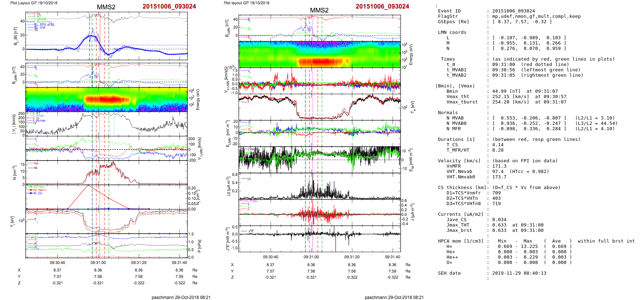Screen dimensions: 644x300
Task: Click the "|Bmin|, |Vmax|" heading
Action: click(x=455, y=86)
